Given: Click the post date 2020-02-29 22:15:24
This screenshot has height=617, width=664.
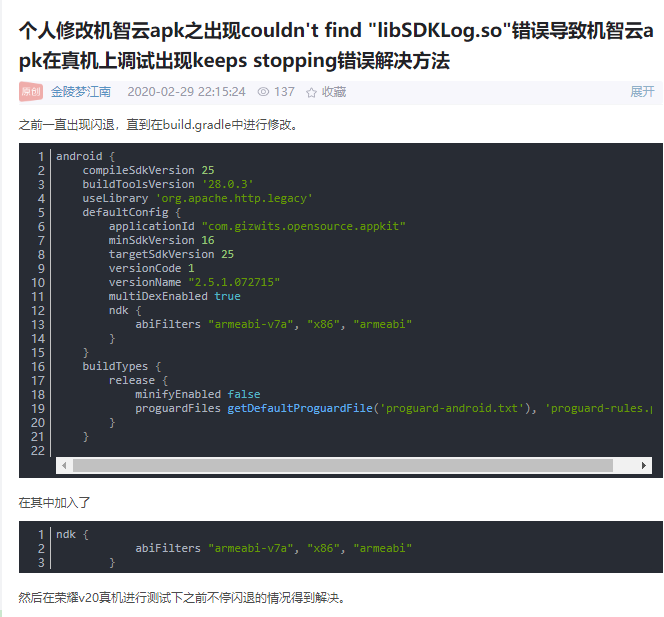Looking at the screenshot, I should pos(186,91).
